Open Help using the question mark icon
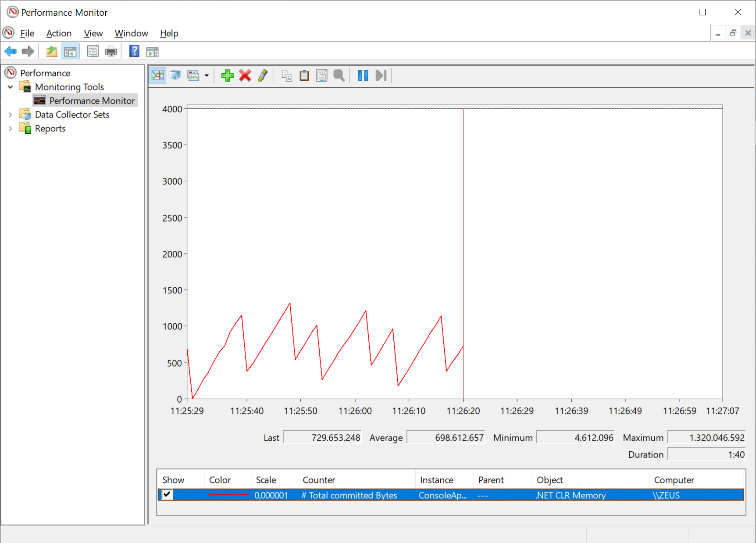 (134, 51)
